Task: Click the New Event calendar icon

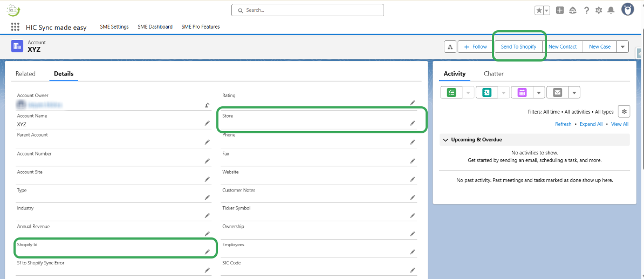Action: 522,92
